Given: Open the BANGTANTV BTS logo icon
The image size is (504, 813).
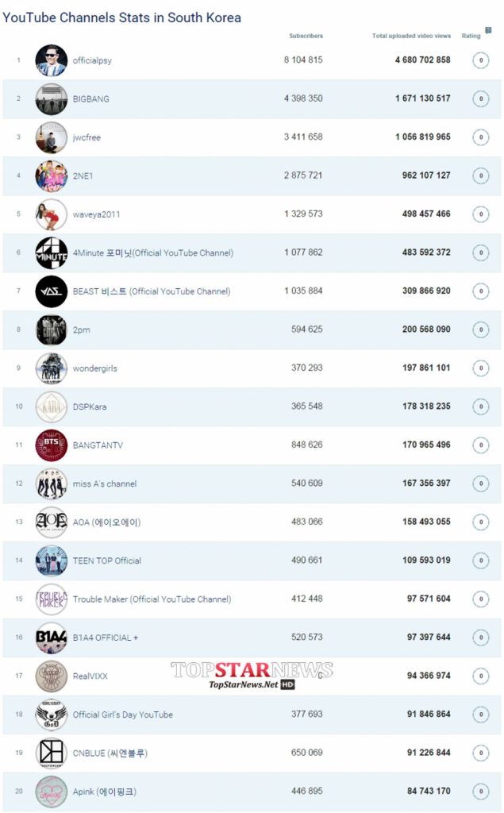Looking at the screenshot, I should pyautogui.click(x=52, y=445).
